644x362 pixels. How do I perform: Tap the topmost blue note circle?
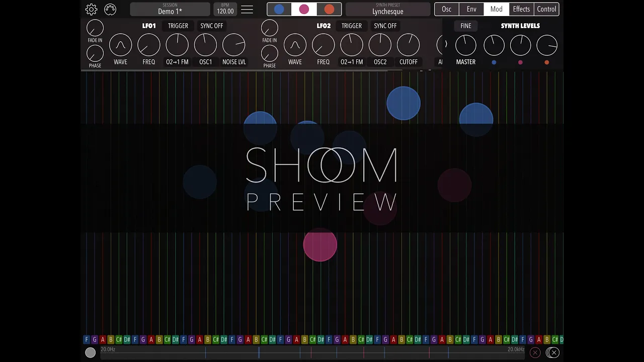(x=404, y=103)
